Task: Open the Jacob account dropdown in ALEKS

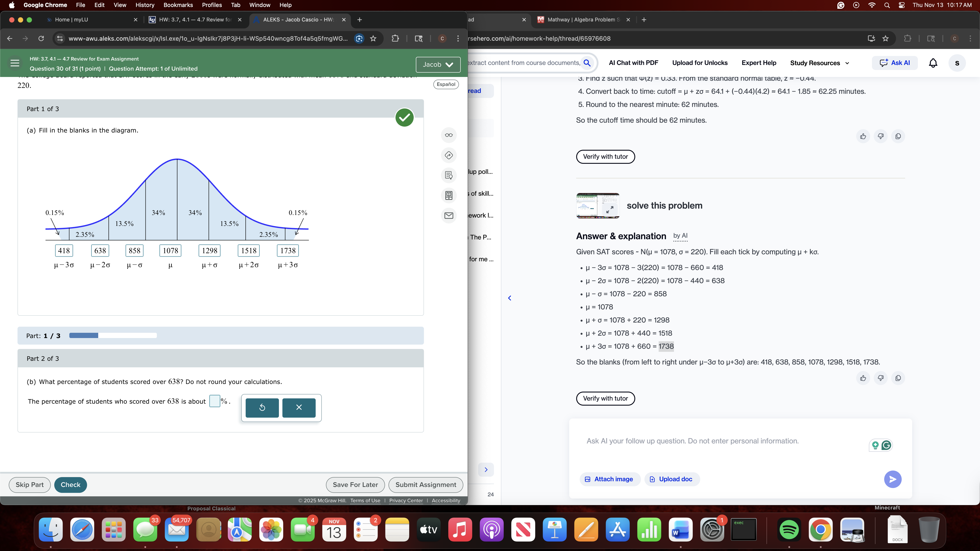Action: [438, 65]
